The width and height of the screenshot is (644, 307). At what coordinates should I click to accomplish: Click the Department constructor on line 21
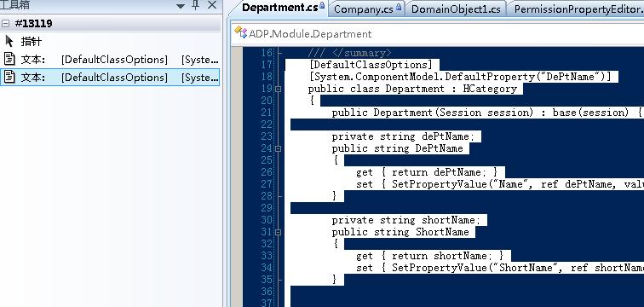click(x=487, y=113)
